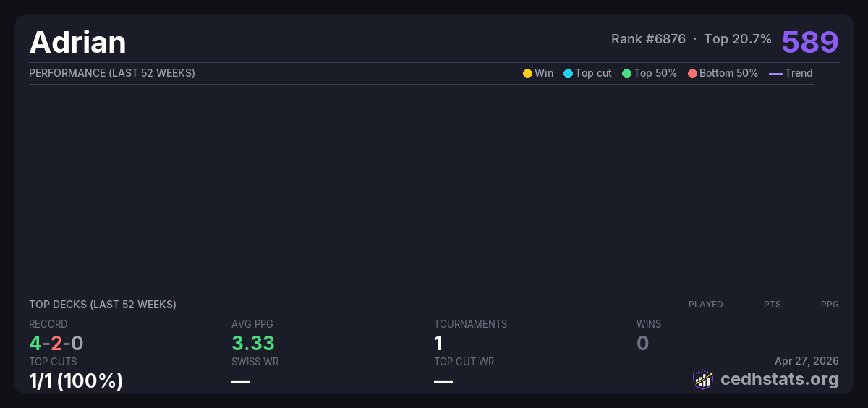Viewport: 868px width, 408px height.
Task: Sort decks by PPG column
Action: (830, 305)
